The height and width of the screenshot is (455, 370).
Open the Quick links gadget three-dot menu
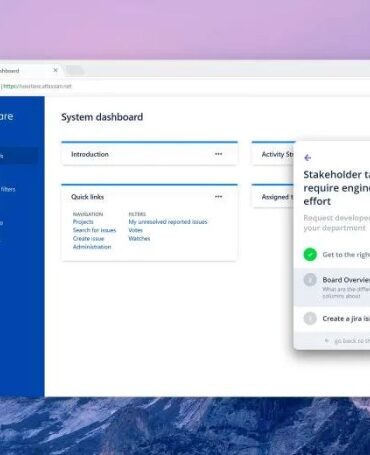point(218,197)
